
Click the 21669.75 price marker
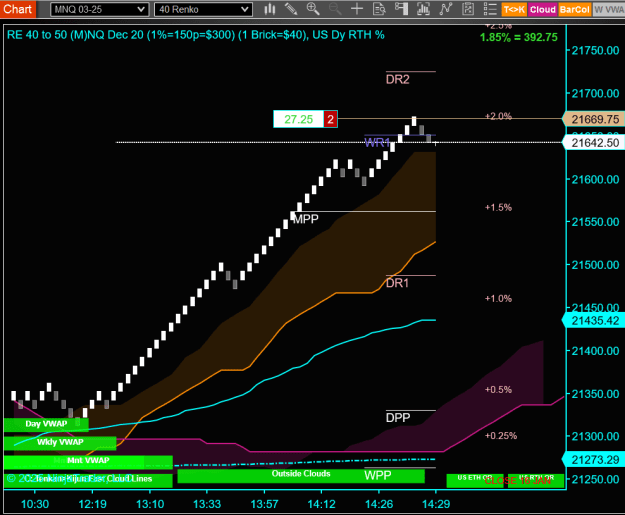point(594,119)
